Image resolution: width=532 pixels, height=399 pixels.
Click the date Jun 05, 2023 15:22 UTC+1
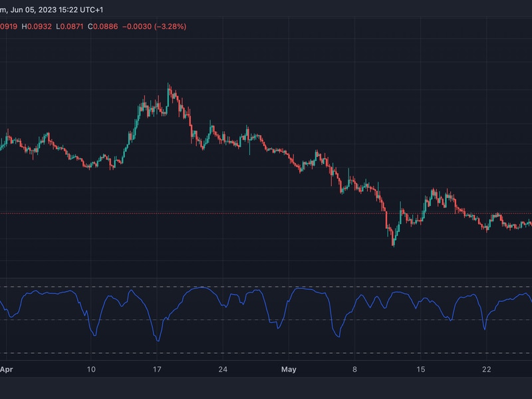coord(57,10)
